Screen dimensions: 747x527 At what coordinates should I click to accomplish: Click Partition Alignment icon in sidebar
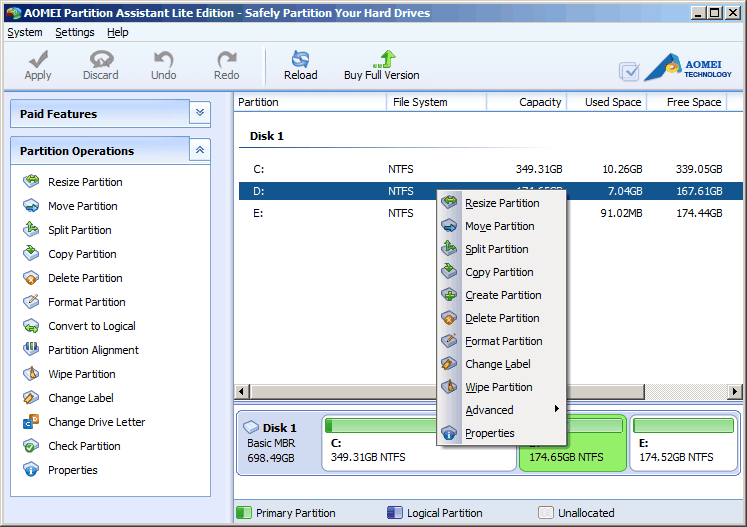pos(31,349)
